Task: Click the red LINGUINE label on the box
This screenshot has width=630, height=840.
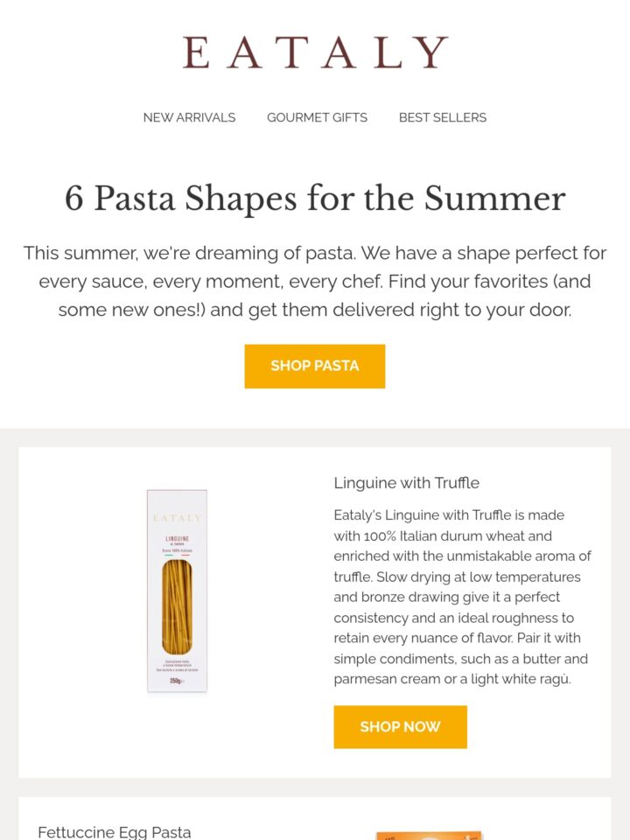Action: (178, 538)
